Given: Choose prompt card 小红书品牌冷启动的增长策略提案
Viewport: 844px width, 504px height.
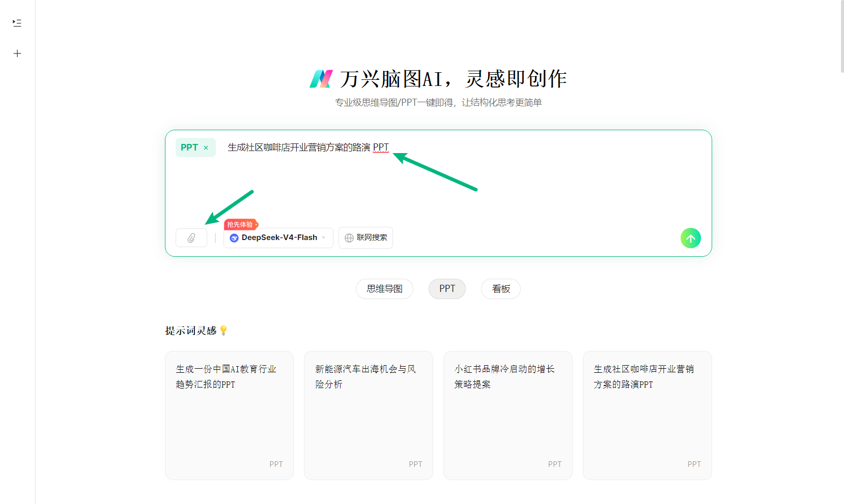Looking at the screenshot, I should (x=508, y=416).
